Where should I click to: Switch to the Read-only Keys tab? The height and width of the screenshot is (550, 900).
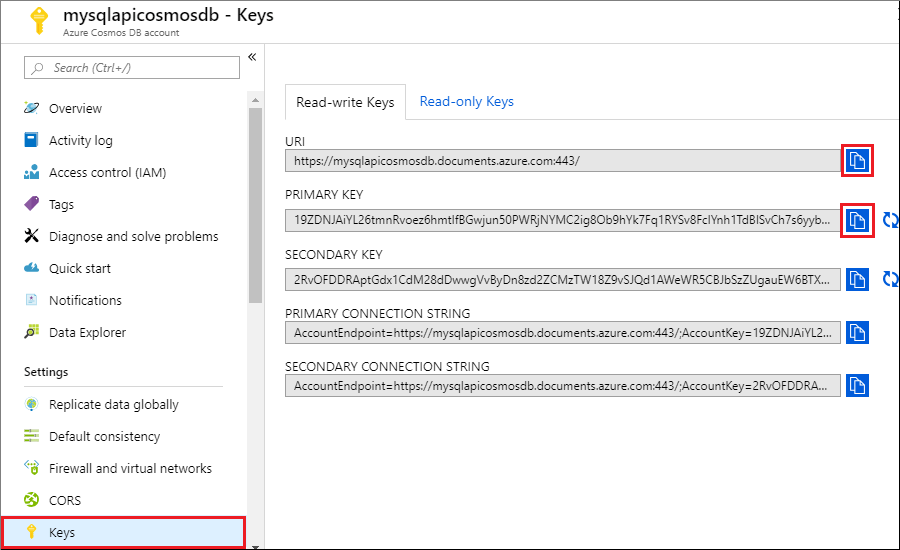(466, 101)
